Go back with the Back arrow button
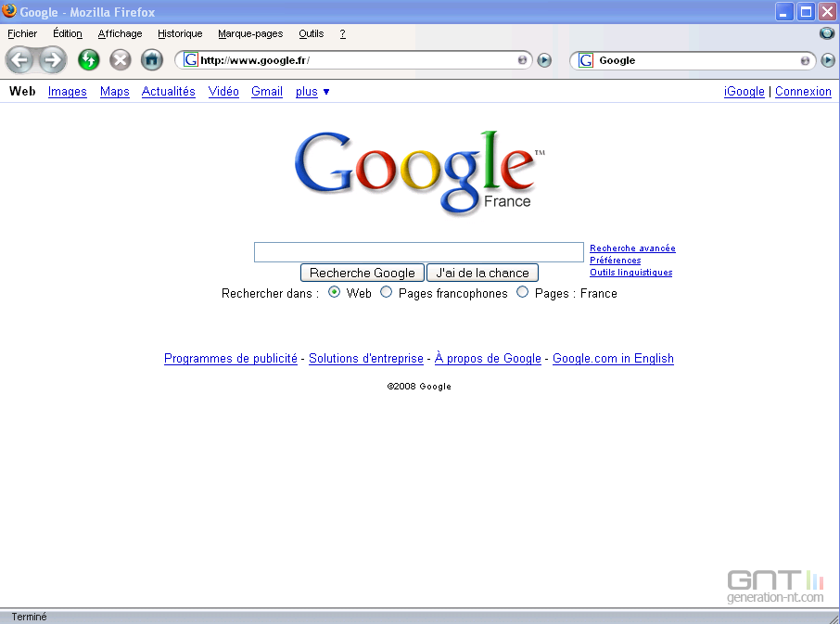 click(x=19, y=60)
